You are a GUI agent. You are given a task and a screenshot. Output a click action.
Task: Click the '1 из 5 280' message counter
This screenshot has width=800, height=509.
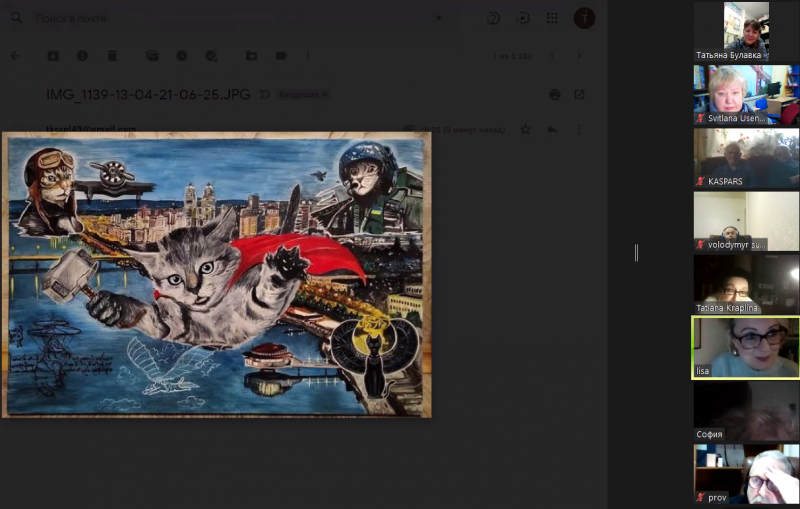click(512, 56)
